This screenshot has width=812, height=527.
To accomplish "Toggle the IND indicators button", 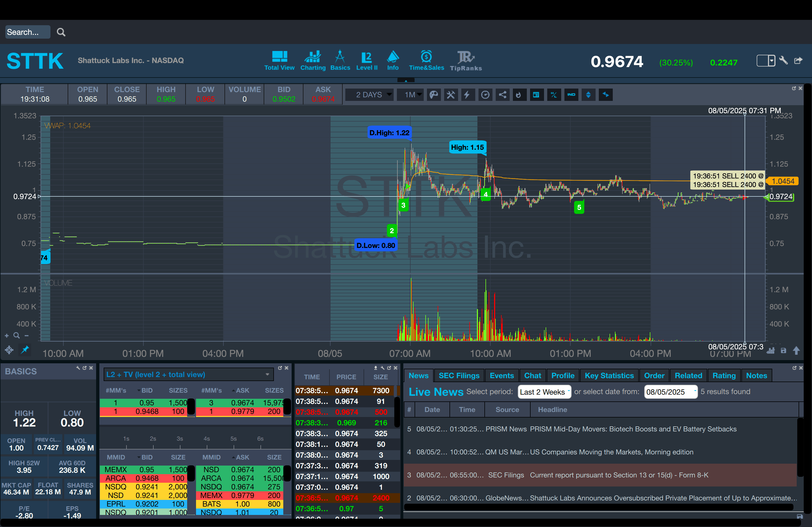I will [571, 95].
